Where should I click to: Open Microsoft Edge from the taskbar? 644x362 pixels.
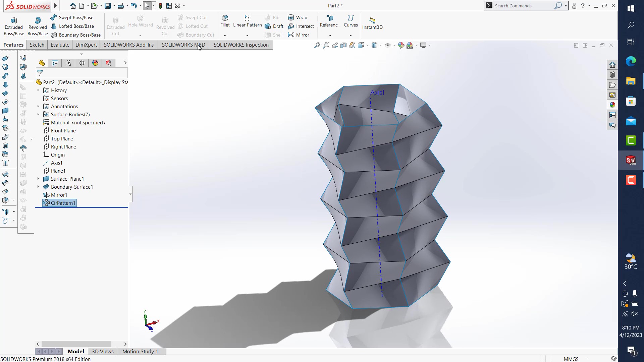pos(631,61)
